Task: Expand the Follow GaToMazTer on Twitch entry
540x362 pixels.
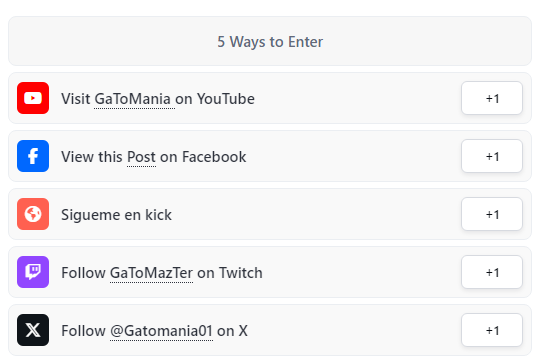Action: [270, 272]
